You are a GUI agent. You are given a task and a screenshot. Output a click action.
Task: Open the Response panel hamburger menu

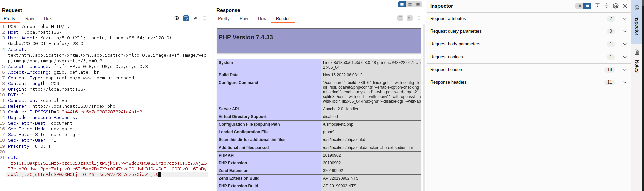(419, 18)
